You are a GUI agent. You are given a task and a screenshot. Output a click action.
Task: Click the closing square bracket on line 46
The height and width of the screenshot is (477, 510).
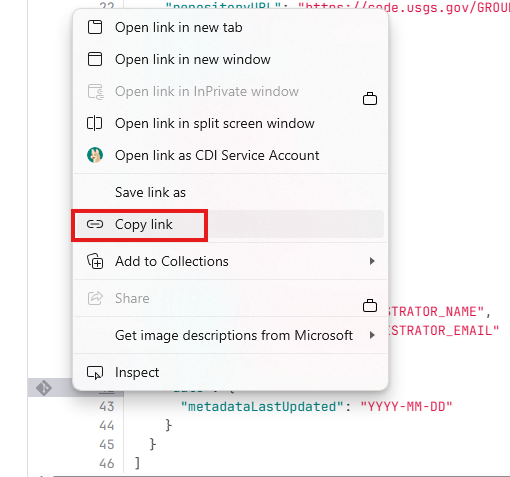click(x=137, y=464)
